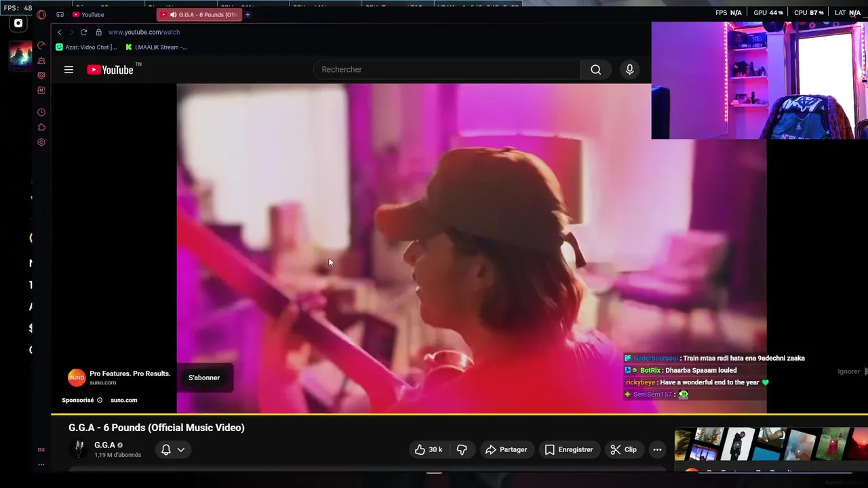Screen dimensions: 868x488
Task: Open Settings gear icon in sidebar
Action: point(41,142)
